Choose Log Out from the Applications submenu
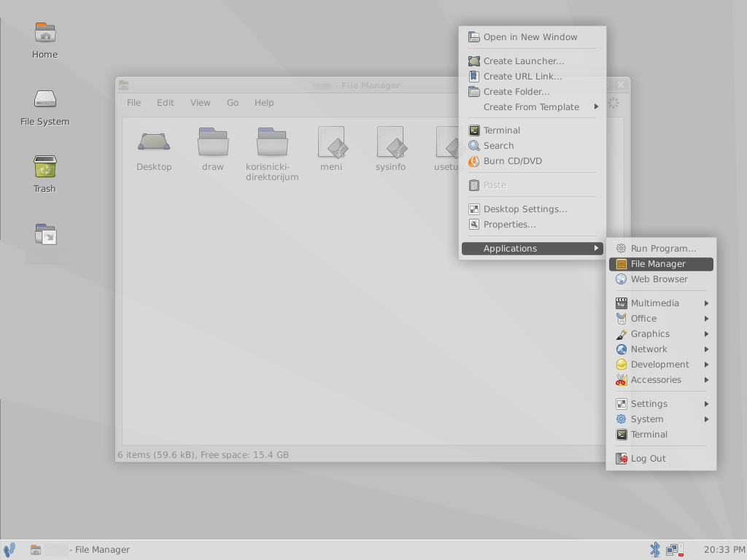The height and width of the screenshot is (560, 747). click(648, 458)
